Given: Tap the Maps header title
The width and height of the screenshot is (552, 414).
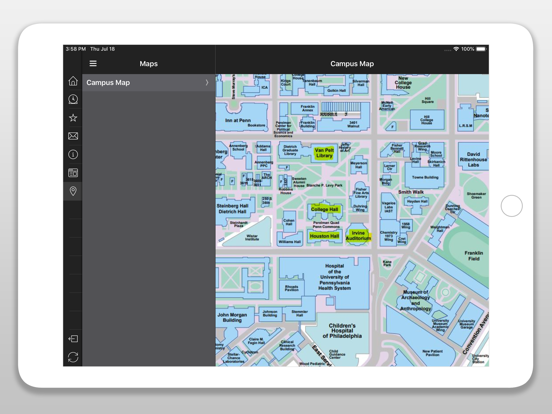Looking at the screenshot, I should (x=149, y=64).
